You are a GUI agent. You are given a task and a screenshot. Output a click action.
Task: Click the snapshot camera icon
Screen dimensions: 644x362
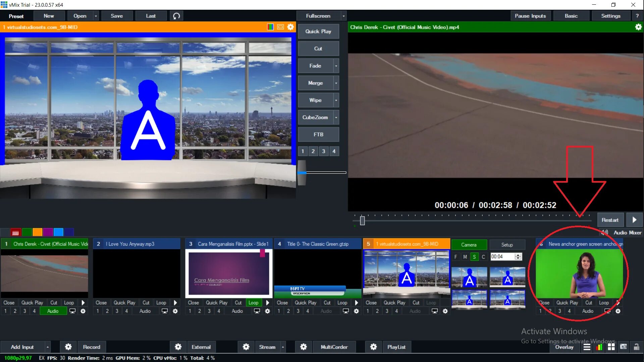tap(623, 347)
